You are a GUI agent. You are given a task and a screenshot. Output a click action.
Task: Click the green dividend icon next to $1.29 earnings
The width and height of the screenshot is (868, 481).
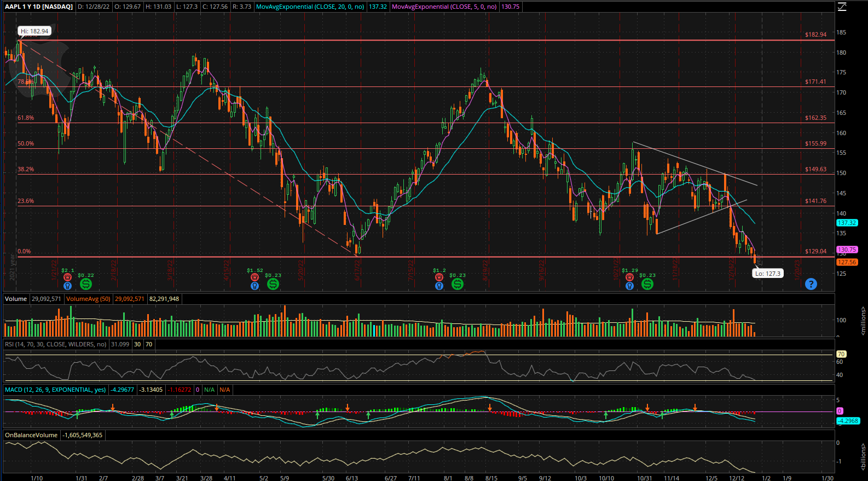[x=647, y=284]
